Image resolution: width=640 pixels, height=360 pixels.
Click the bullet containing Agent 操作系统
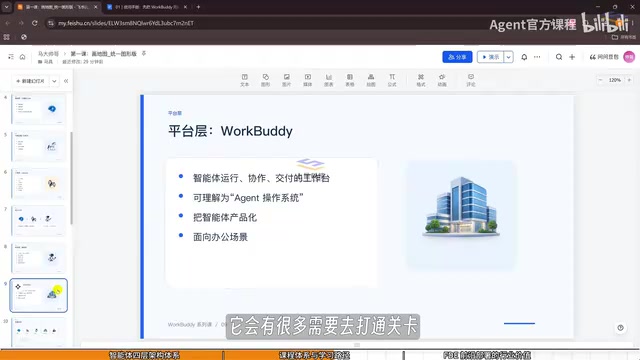(x=248, y=198)
